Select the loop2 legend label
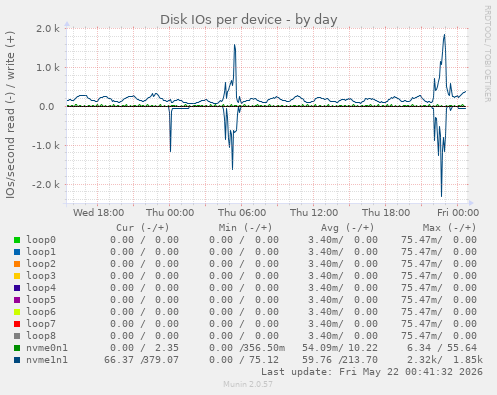 [x=41, y=264]
